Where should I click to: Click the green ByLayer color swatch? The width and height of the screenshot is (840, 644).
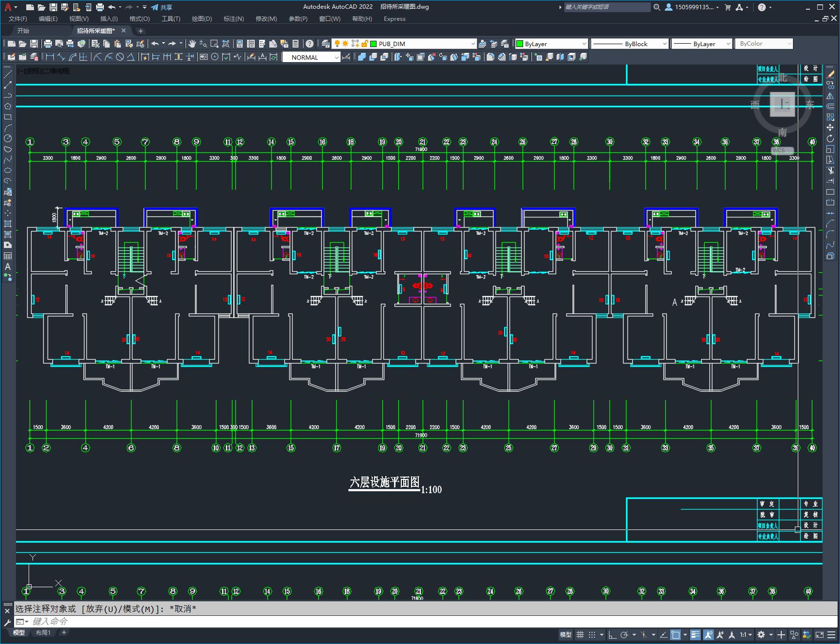pos(520,44)
